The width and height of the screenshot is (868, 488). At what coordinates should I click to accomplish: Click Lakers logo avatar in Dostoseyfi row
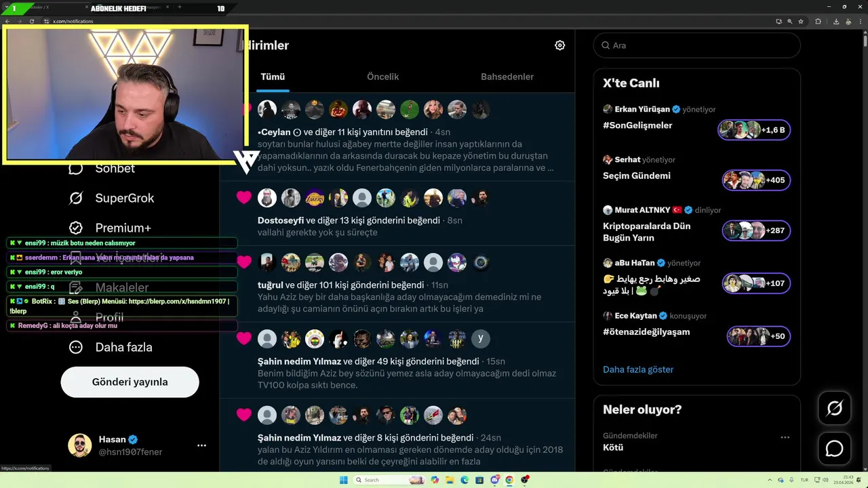click(x=315, y=198)
